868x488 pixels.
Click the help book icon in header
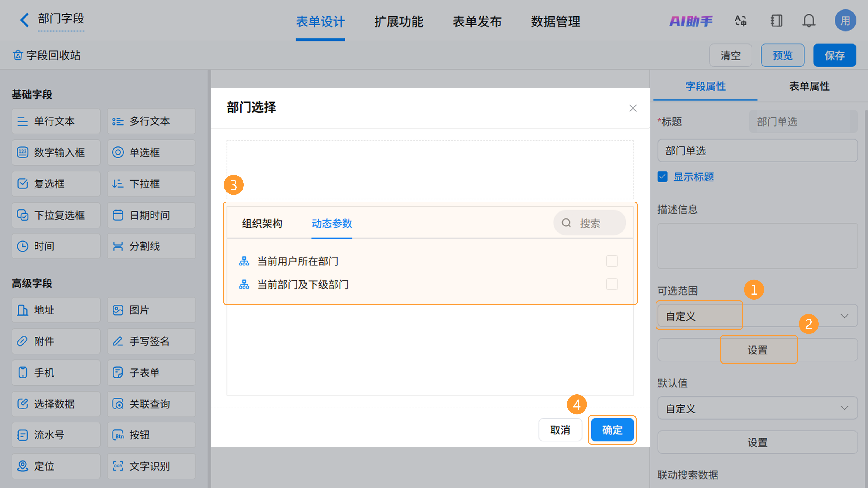[x=776, y=21]
